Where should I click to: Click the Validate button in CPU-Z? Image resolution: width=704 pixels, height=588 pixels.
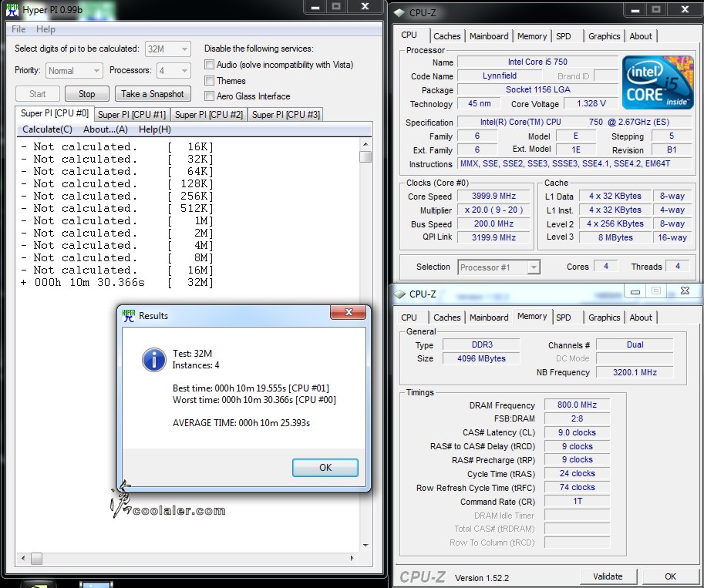[x=608, y=576]
